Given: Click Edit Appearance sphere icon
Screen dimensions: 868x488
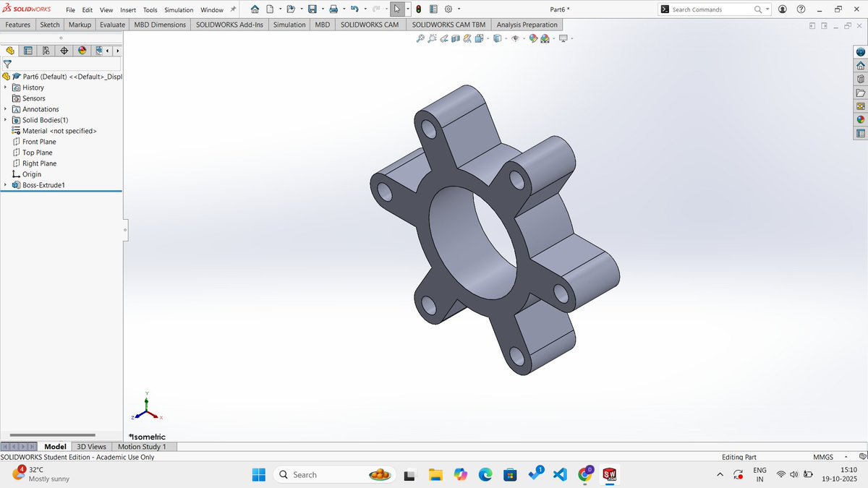Looking at the screenshot, I should pos(533,38).
